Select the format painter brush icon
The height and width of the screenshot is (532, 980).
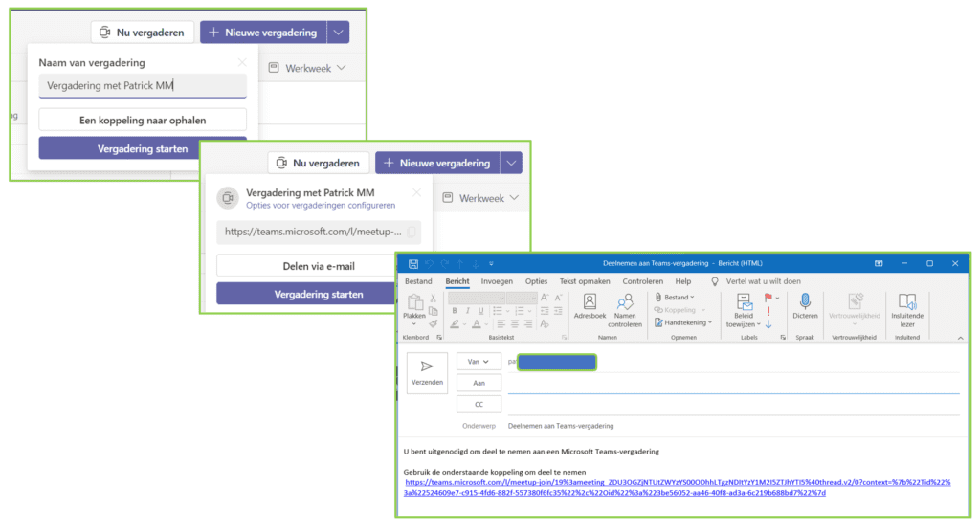click(433, 323)
